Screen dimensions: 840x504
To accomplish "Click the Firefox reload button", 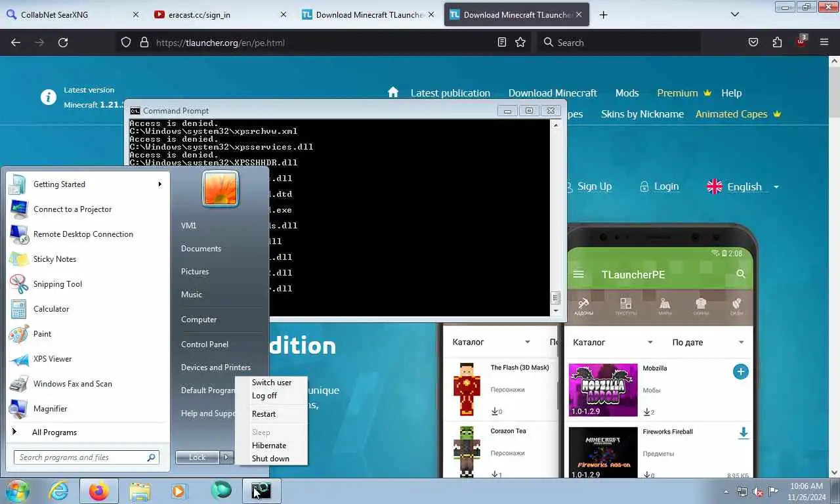I will pyautogui.click(x=63, y=43).
